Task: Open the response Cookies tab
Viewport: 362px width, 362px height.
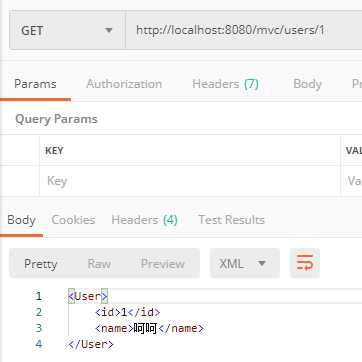Action: (73, 220)
